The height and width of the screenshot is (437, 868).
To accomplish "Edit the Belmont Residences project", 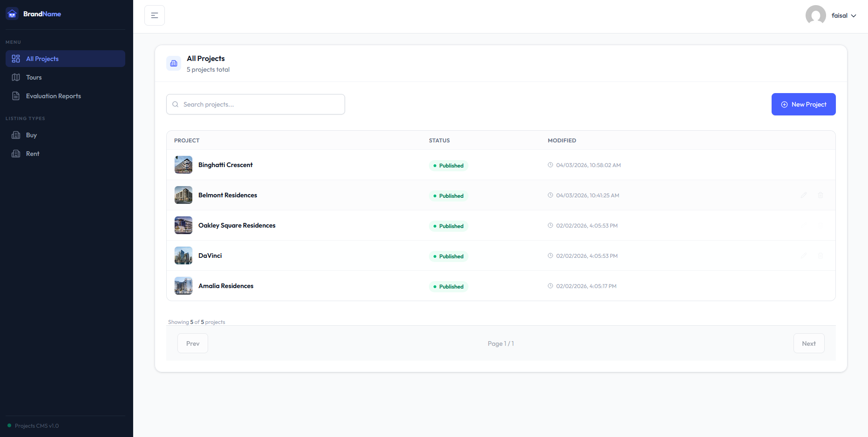I will pos(804,195).
